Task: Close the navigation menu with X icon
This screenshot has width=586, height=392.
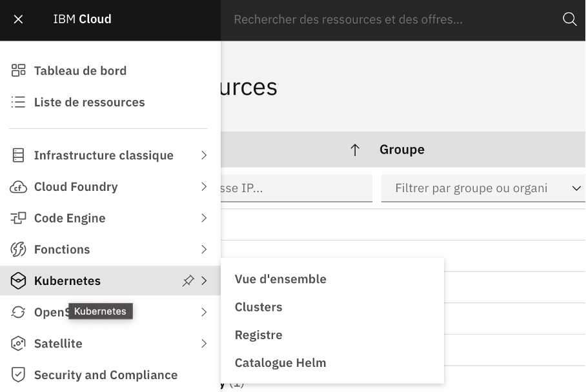Action: point(18,19)
